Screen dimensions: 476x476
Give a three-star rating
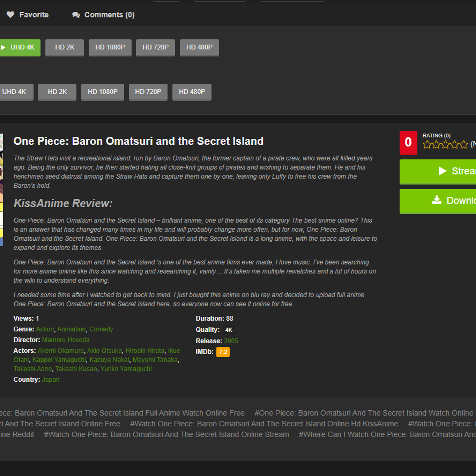[x=445, y=145]
